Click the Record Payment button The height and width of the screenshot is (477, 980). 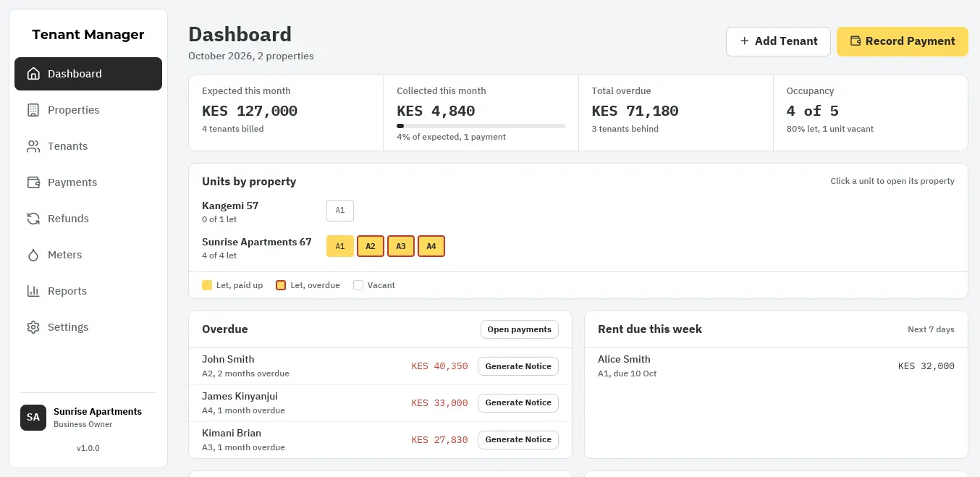pos(903,41)
